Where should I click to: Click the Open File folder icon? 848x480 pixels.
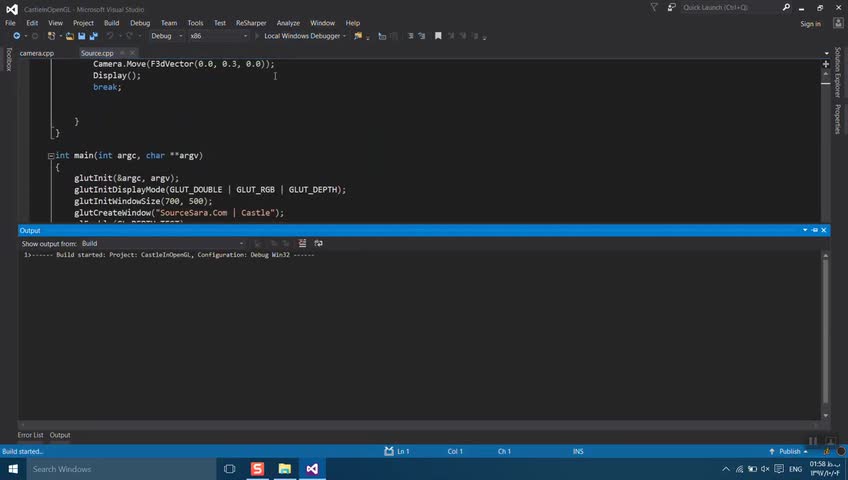70,36
